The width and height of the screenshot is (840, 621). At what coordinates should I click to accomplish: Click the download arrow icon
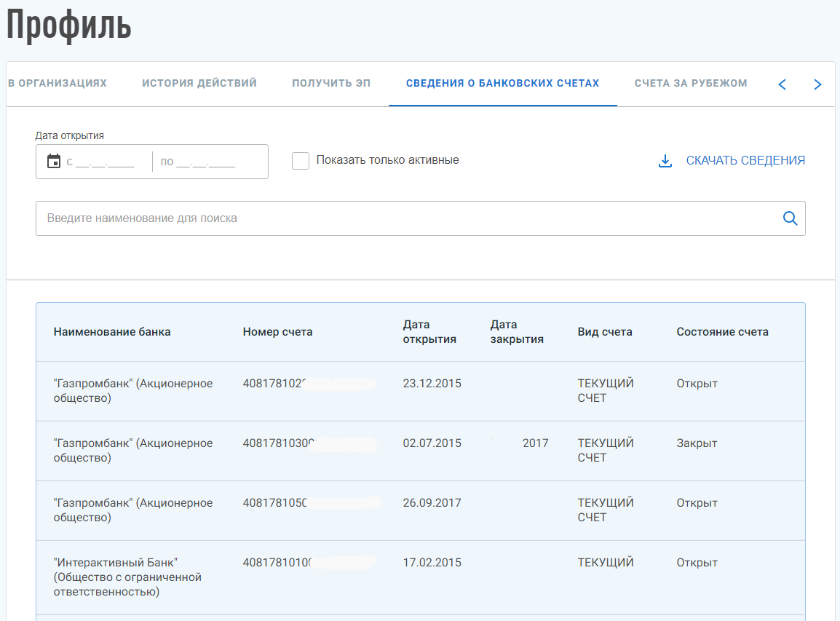click(x=665, y=161)
